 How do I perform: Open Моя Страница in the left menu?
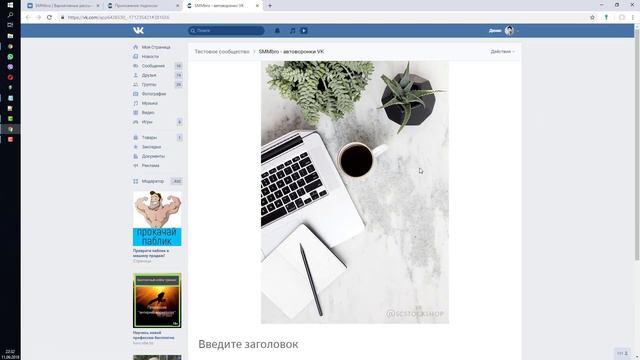click(x=156, y=47)
